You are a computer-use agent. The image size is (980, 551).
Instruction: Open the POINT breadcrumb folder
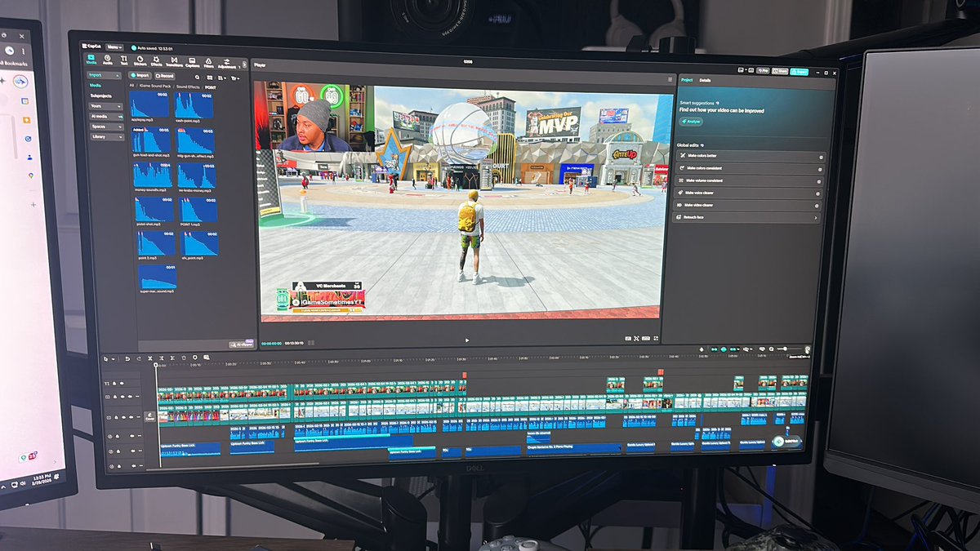point(210,87)
